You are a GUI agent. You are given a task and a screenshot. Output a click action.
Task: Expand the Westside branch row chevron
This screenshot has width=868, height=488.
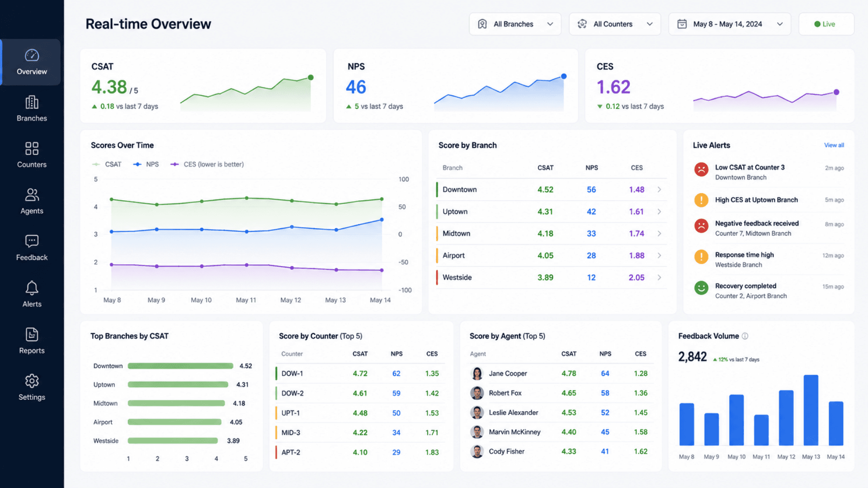click(660, 277)
